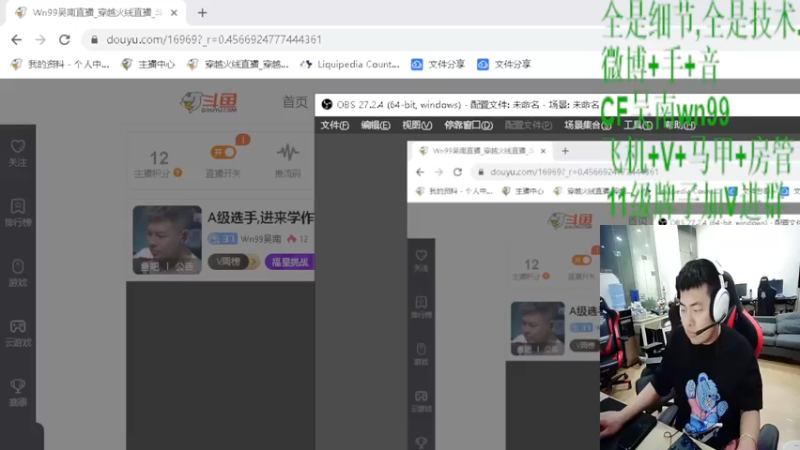The image size is (800, 450).
Task: Click avatar thumbnail in OBS preview
Action: (x=538, y=329)
